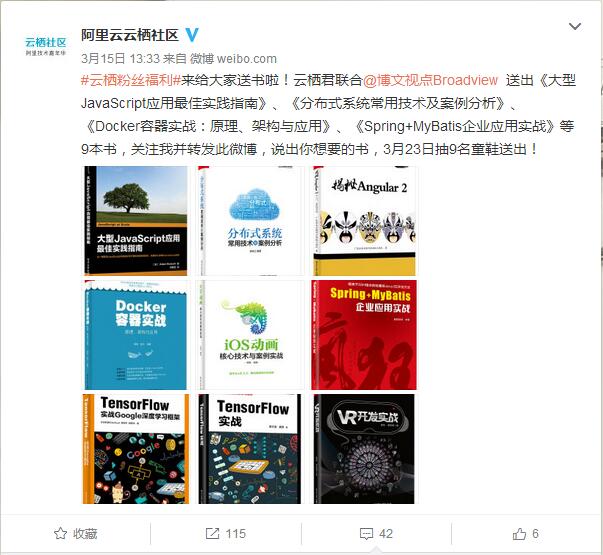Image resolution: width=603 pixels, height=555 pixels.
Task: Open the Spring+MyBatis red book cover
Action: (365, 335)
